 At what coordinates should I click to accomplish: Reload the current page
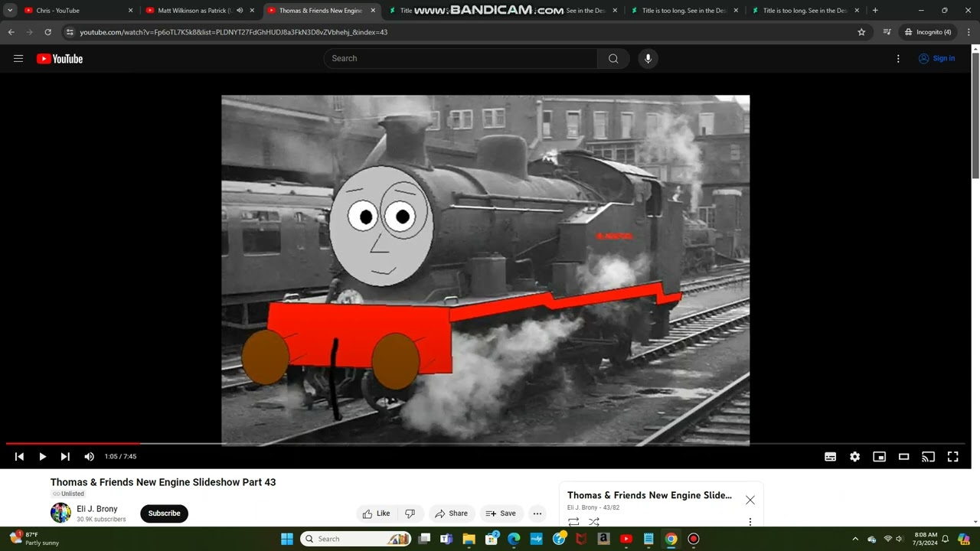(47, 32)
